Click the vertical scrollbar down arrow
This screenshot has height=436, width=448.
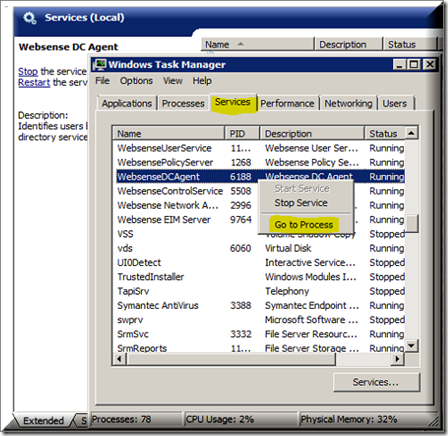coord(412,346)
